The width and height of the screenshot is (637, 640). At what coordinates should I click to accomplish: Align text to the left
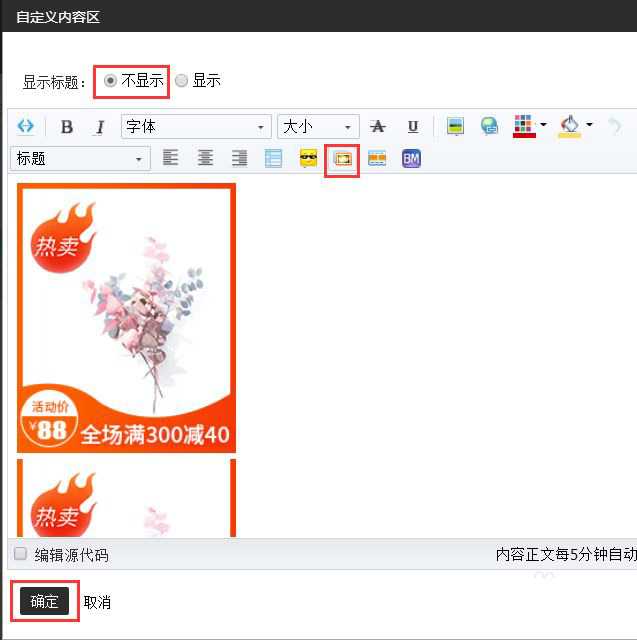tap(171, 158)
